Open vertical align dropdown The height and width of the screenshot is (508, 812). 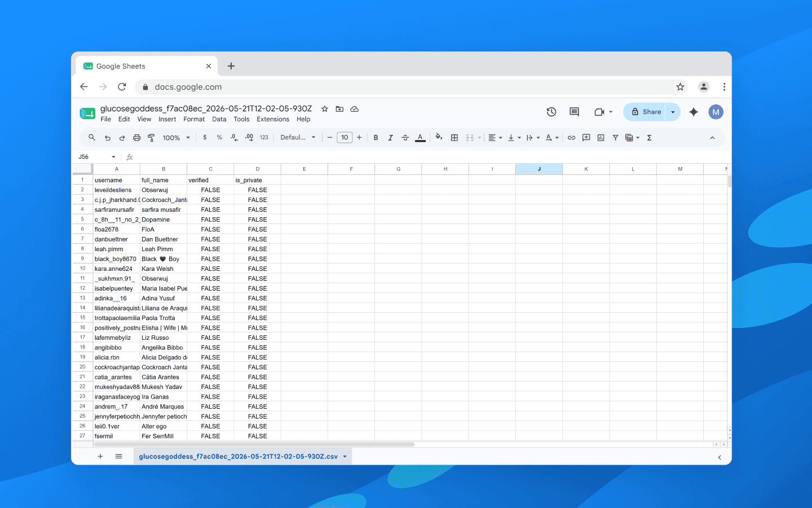514,138
